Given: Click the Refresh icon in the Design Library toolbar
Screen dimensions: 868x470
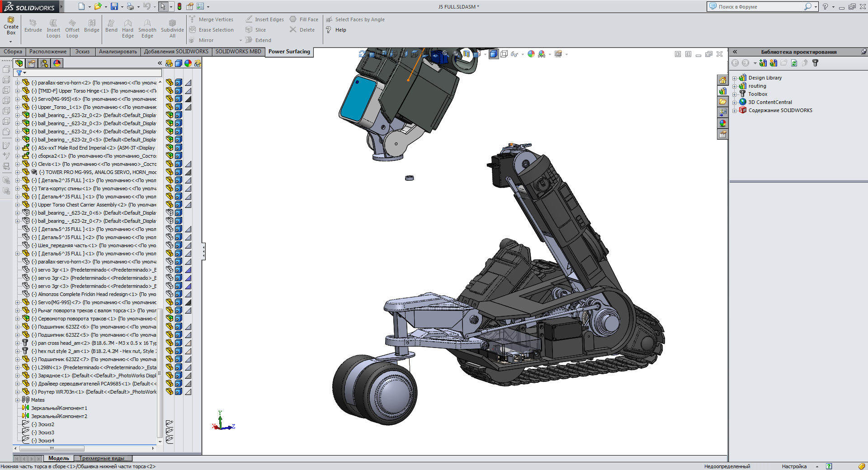Looking at the screenshot, I should 794,63.
